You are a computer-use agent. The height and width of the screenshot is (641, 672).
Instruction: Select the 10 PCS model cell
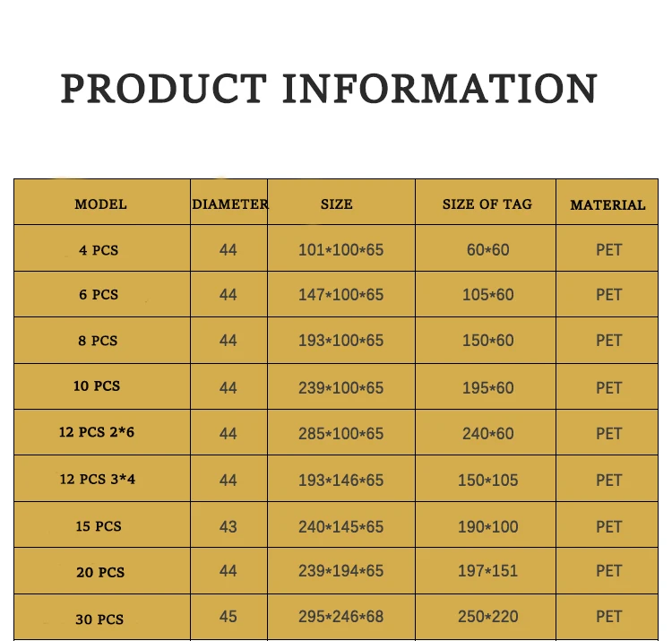pyautogui.click(x=97, y=386)
